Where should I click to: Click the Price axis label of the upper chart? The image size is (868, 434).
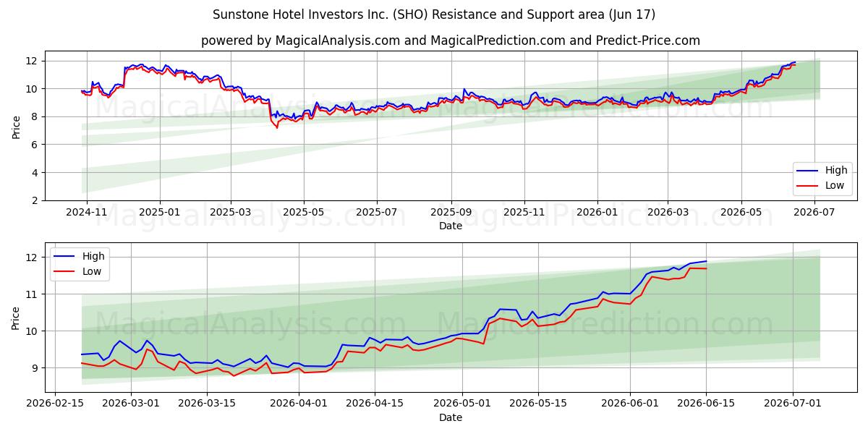(x=17, y=126)
